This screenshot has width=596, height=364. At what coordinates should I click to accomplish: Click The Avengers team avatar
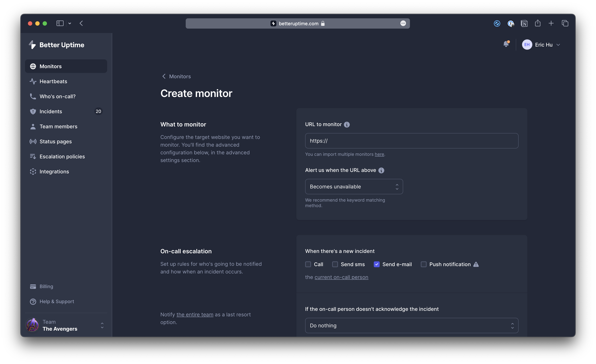coord(32,325)
